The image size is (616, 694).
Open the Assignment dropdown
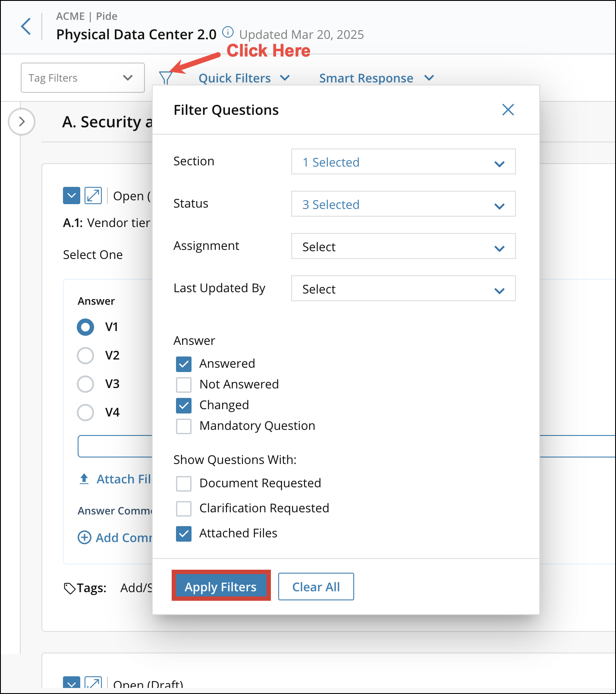click(x=403, y=246)
